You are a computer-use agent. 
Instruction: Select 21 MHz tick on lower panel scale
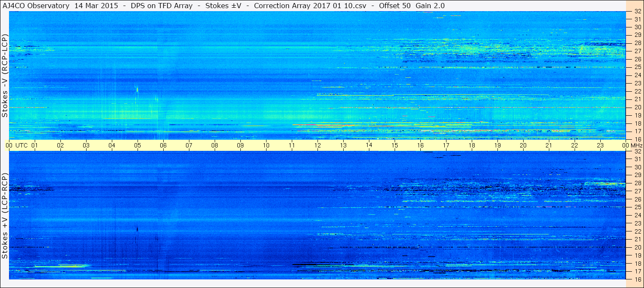[x=638, y=239]
